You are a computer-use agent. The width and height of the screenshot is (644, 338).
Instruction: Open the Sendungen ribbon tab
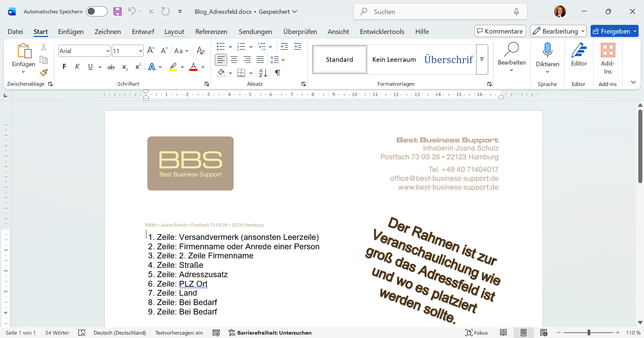tap(255, 31)
